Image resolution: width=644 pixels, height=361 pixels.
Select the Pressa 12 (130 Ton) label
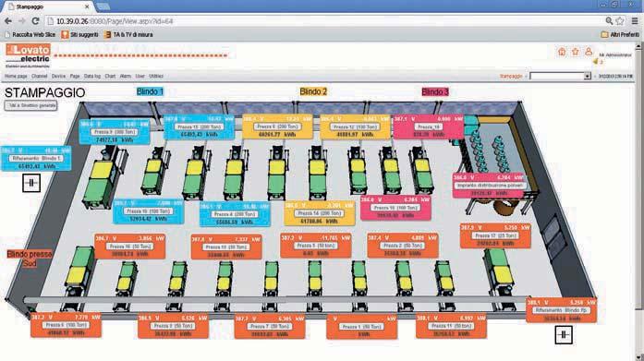356,126
